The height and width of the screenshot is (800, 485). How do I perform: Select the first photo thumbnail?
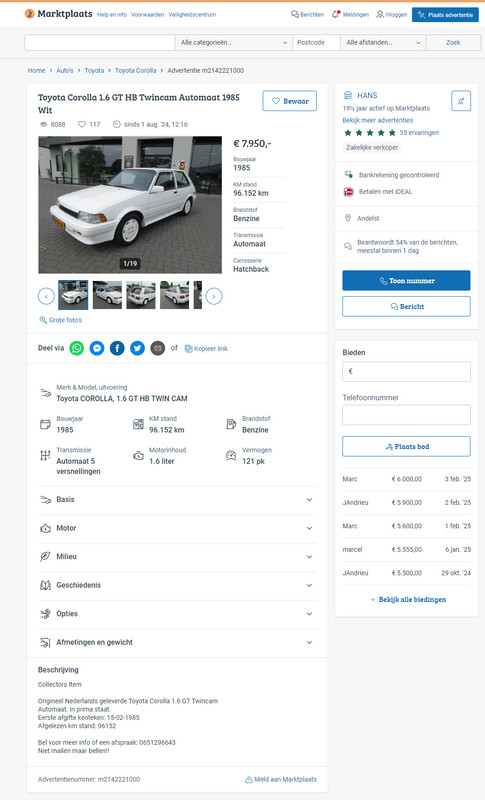(x=73, y=295)
